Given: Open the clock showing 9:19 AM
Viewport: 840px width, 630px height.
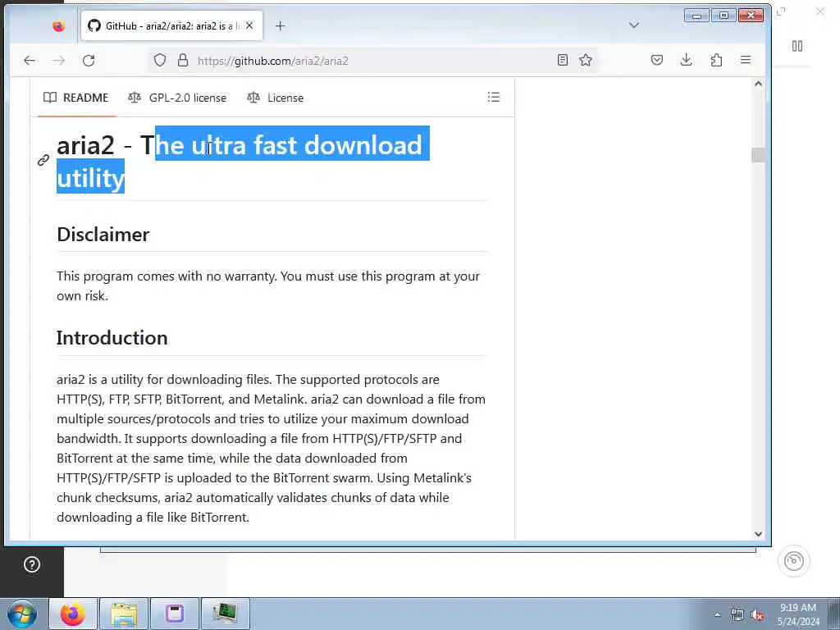Looking at the screenshot, I should point(798,614).
